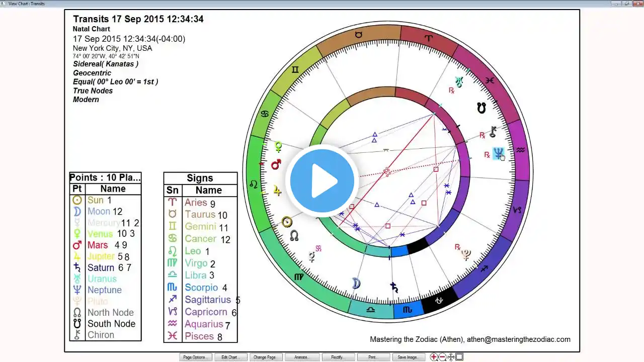644x362 pixels.
Task: Click the black Scorpio swatch on inner ring
Action: click(418, 246)
